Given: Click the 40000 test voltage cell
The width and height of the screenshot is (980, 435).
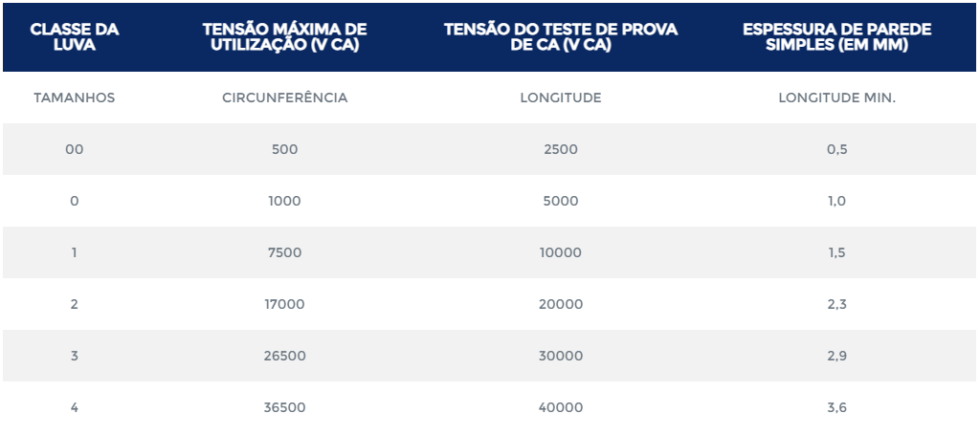Looking at the screenshot, I should 561,407.
